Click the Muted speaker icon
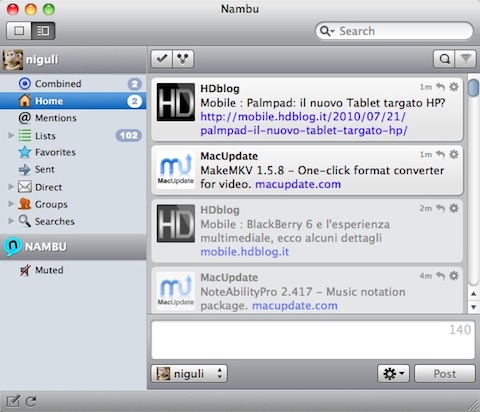The image size is (480, 412). pyautogui.click(x=25, y=270)
